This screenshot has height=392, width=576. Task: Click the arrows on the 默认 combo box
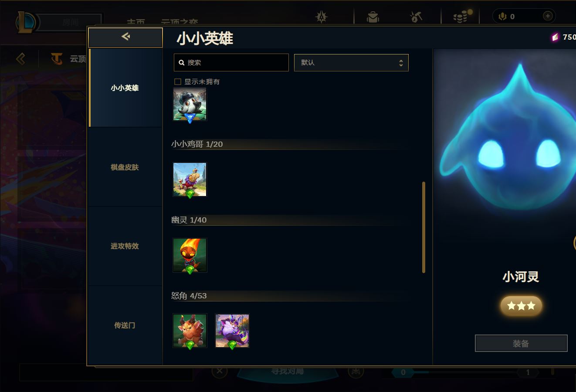(401, 63)
